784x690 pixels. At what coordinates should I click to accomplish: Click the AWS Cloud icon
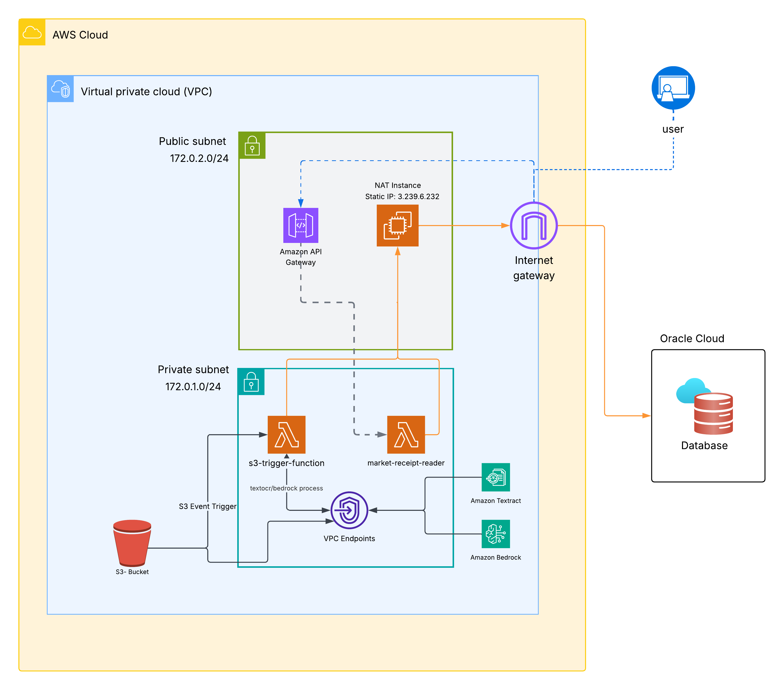pos(32,32)
